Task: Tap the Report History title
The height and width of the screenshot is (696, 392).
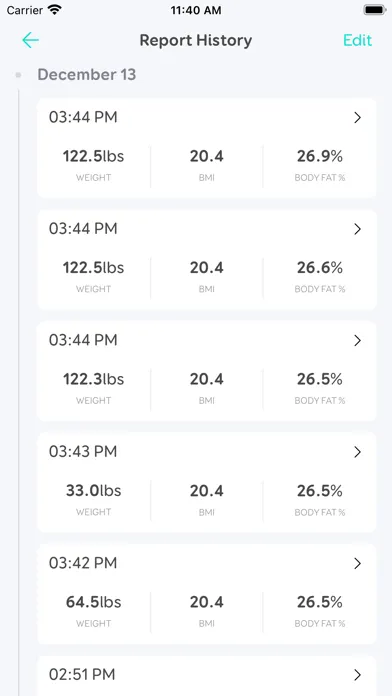Action: [x=196, y=40]
